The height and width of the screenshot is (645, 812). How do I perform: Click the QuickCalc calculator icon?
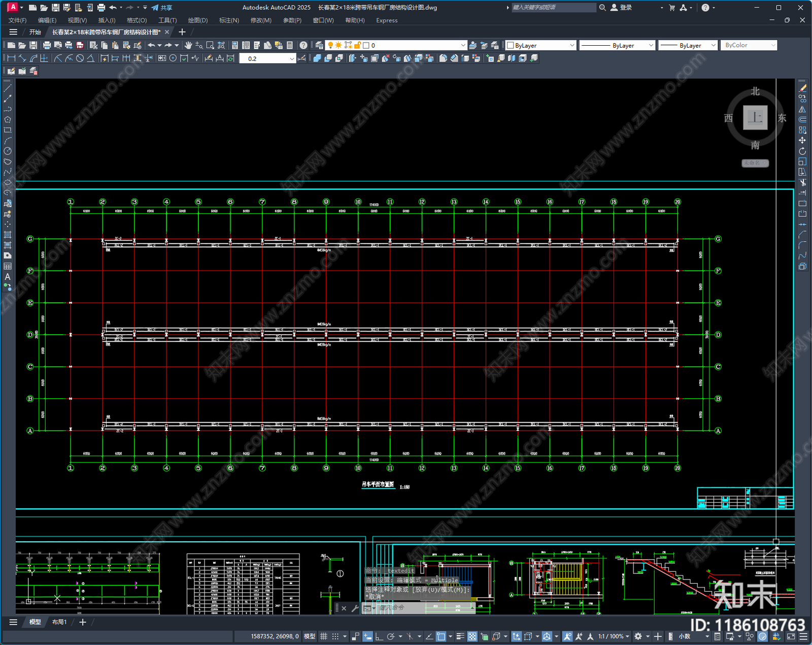[x=290, y=45]
